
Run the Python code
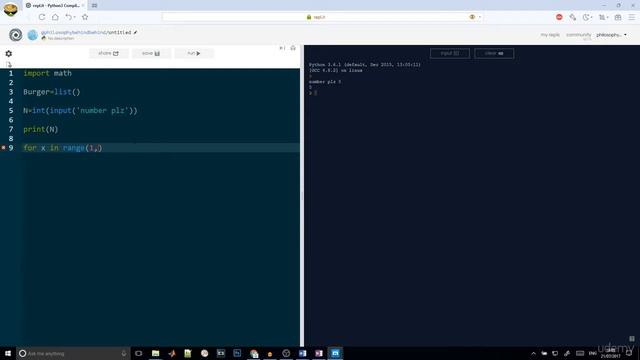click(x=194, y=53)
